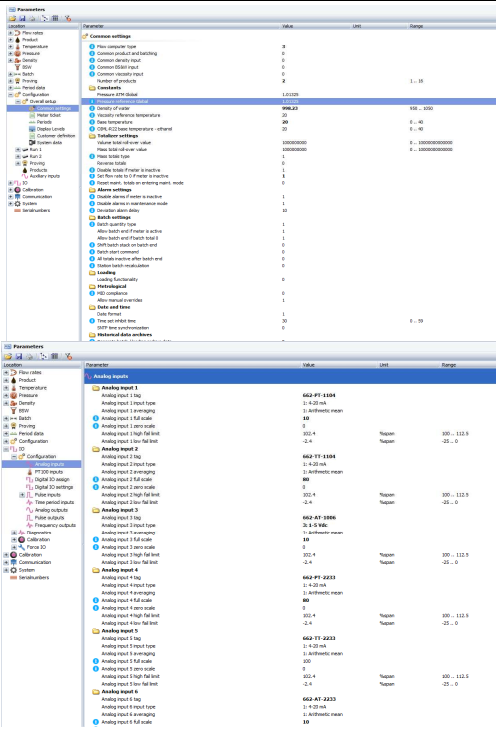This screenshot has width=496, height=730.
Task: Select Digital IO assign item
Action: click(52, 479)
